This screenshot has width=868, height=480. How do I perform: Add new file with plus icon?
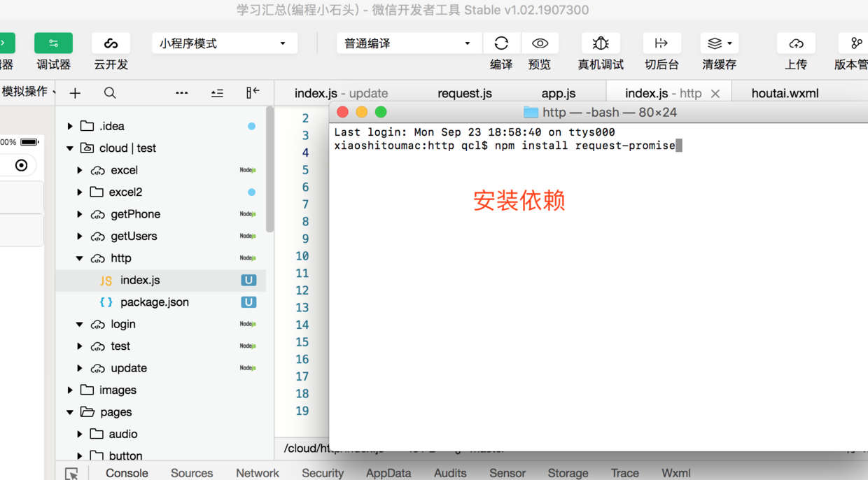[75, 93]
